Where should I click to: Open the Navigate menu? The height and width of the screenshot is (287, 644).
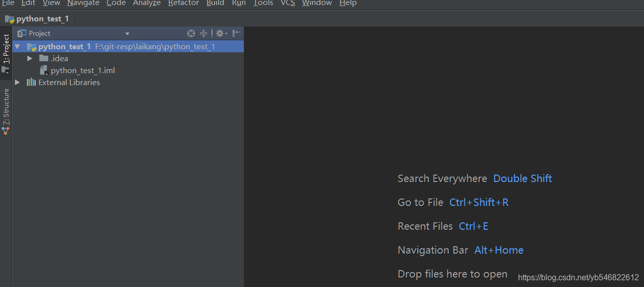pyautogui.click(x=83, y=3)
